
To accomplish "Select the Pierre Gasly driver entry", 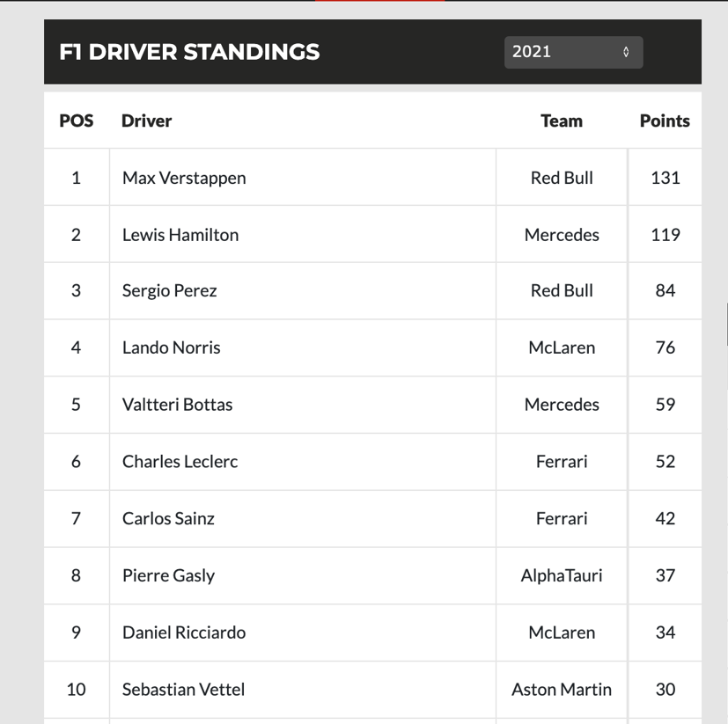I will 168,575.
